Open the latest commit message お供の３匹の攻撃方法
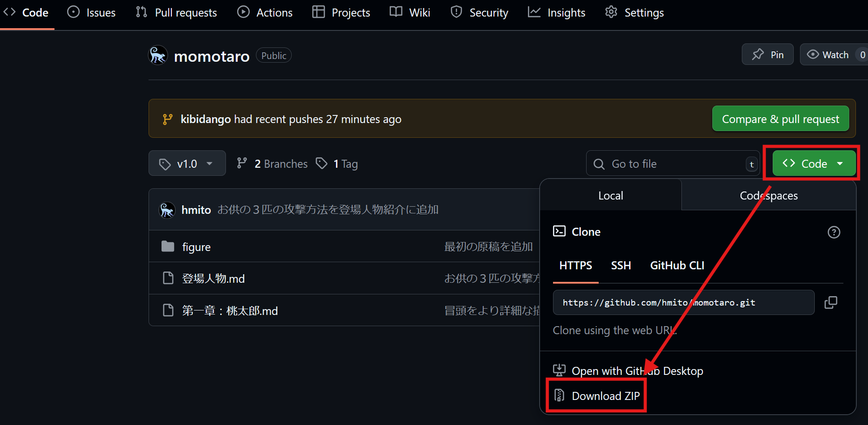The width and height of the screenshot is (868, 425). (x=328, y=210)
